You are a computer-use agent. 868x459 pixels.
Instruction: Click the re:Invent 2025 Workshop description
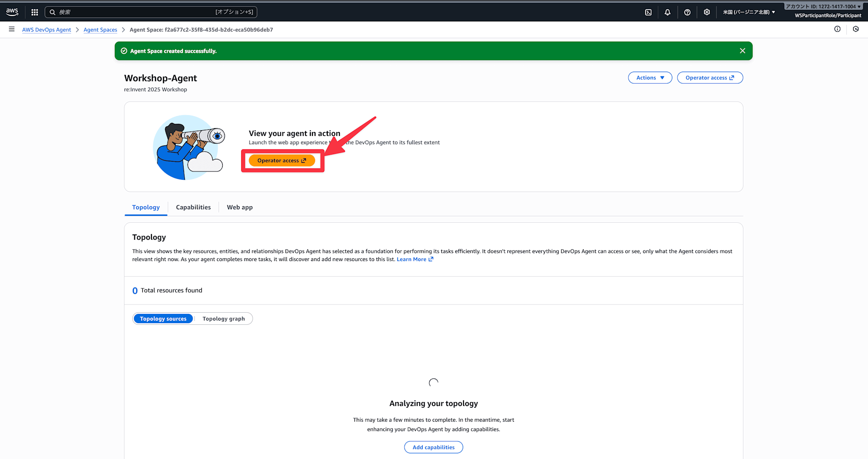pyautogui.click(x=155, y=89)
